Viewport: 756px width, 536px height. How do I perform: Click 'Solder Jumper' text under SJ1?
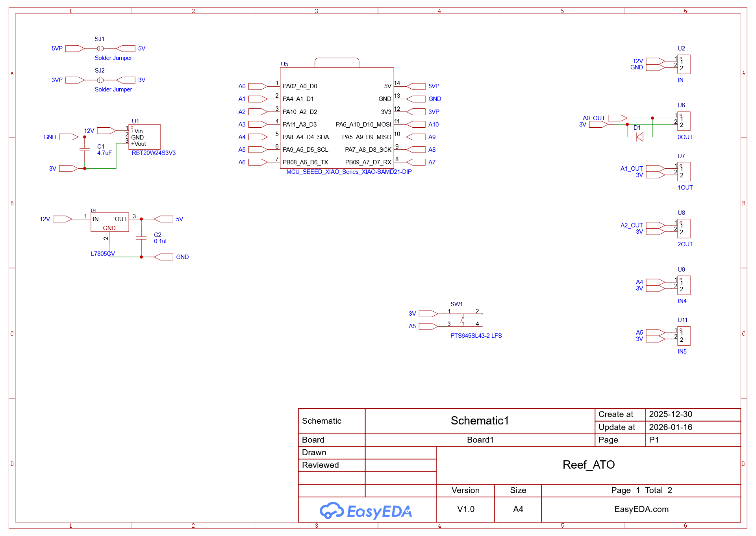[113, 58]
